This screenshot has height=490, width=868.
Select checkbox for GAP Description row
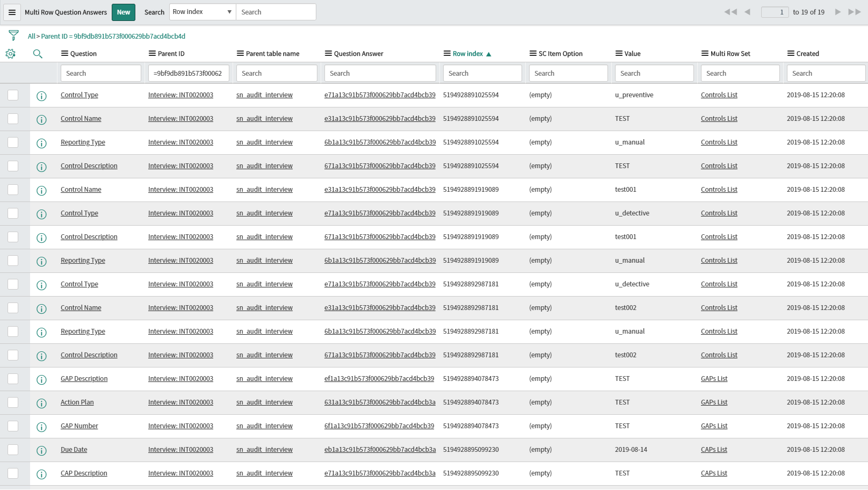click(x=13, y=379)
